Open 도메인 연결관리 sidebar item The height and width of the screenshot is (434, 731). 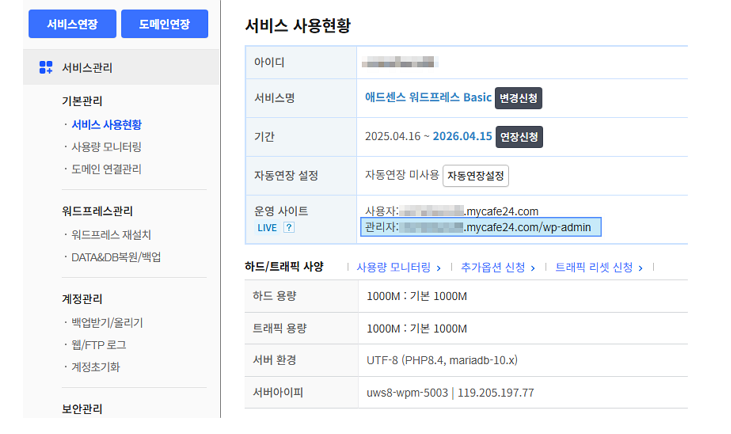point(106,169)
